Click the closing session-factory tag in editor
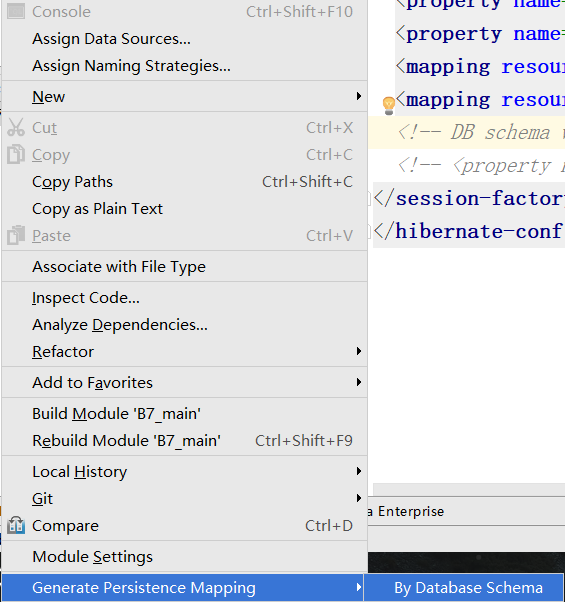The height and width of the screenshot is (602, 565). [469, 198]
